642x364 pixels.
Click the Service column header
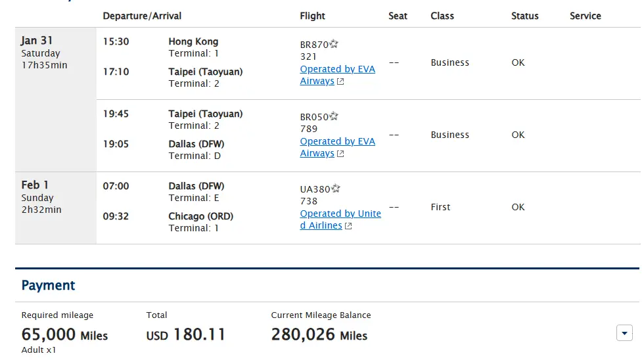[585, 16]
